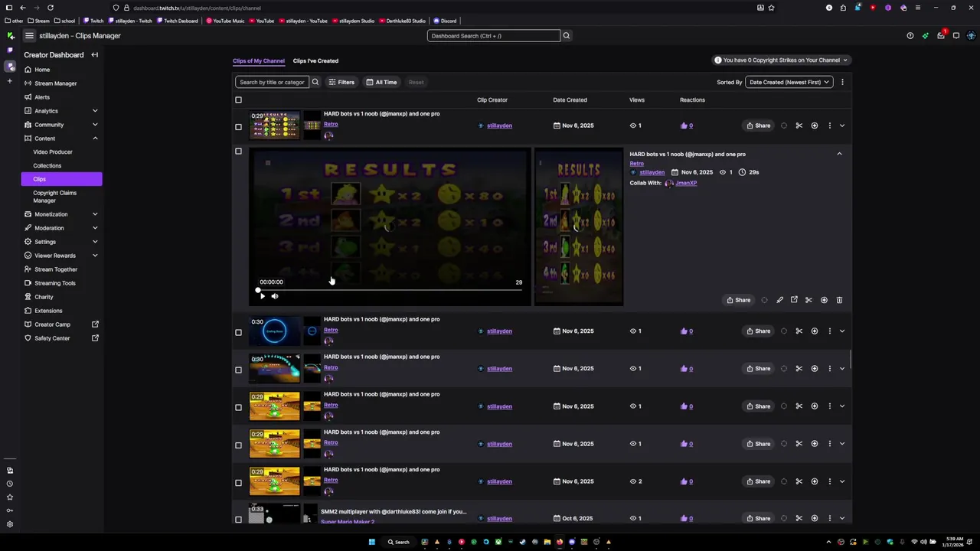
Task: Open more options beside the sort dropdown
Action: click(x=842, y=82)
